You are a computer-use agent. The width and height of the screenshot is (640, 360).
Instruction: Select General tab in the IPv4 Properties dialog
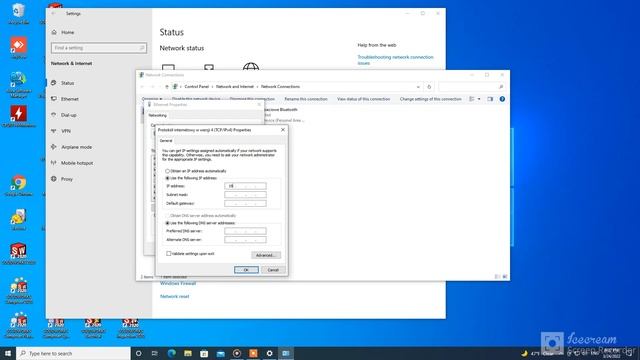[x=166, y=141]
